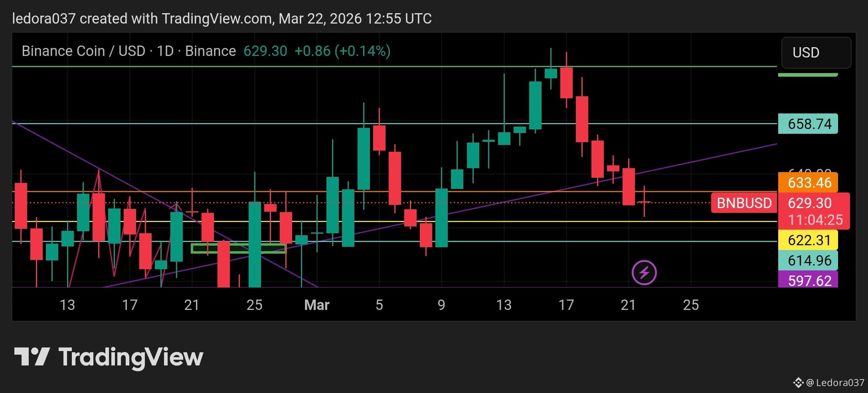Image resolution: width=868 pixels, height=393 pixels.
Task: Click the 5 date label on the time axis
Action: pyautogui.click(x=379, y=305)
